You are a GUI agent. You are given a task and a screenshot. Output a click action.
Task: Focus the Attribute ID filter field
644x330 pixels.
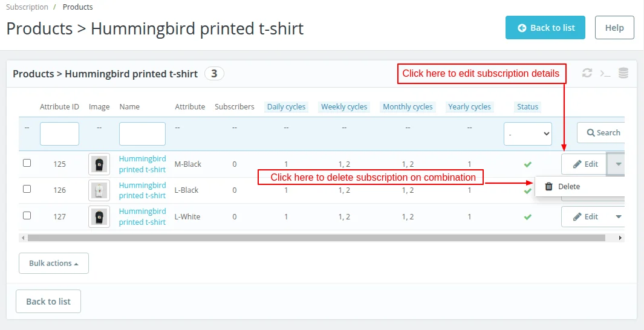59,134
